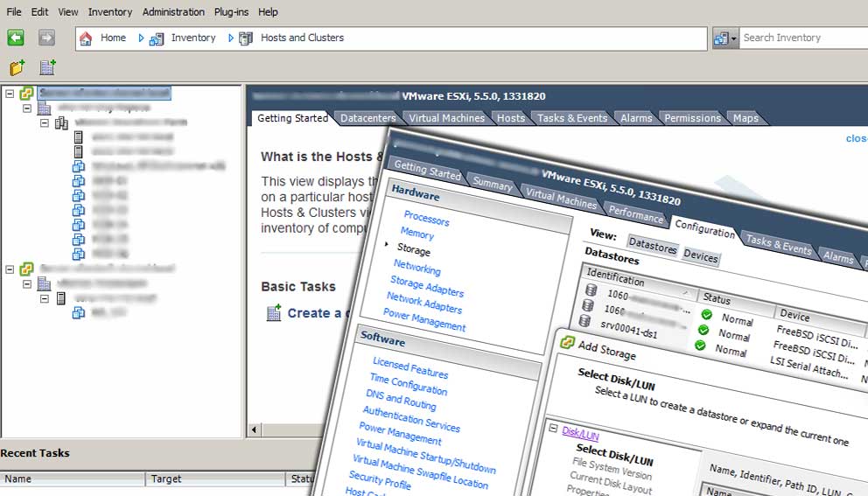
Task: Open the Permissions tab
Action: tap(692, 118)
